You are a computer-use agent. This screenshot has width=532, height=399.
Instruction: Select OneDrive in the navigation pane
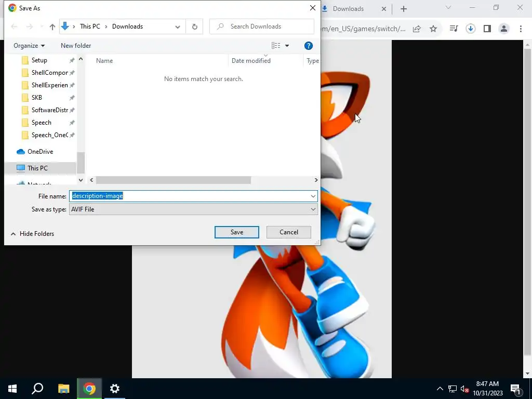tap(40, 152)
